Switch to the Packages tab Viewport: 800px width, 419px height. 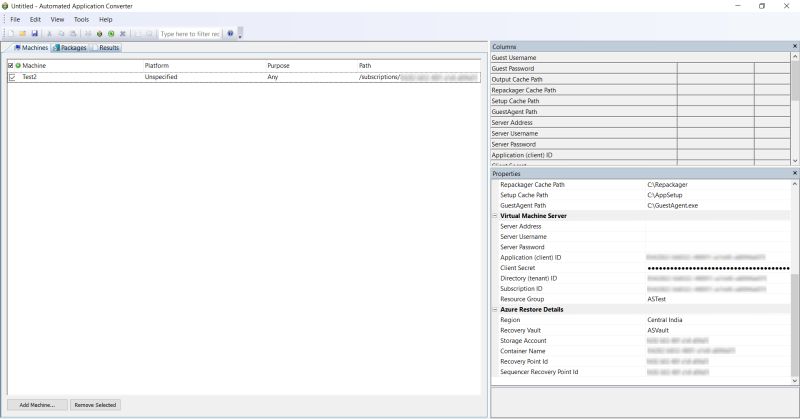coord(70,47)
